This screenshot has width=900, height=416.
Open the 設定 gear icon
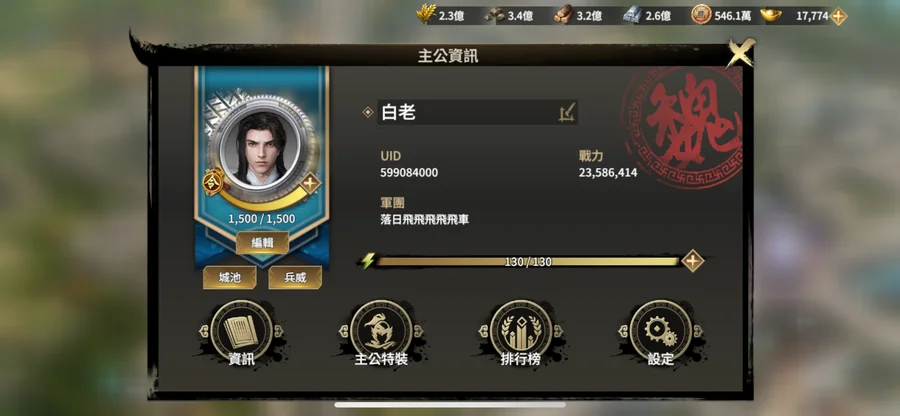tap(661, 332)
